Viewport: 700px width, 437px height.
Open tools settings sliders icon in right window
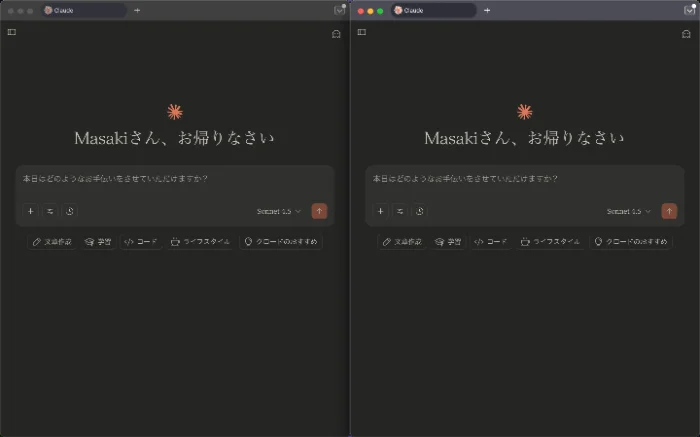[x=400, y=211]
